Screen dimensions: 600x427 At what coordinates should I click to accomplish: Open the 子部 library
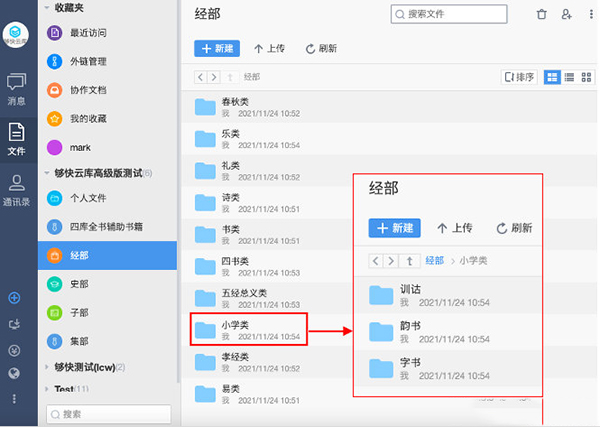click(x=107, y=313)
